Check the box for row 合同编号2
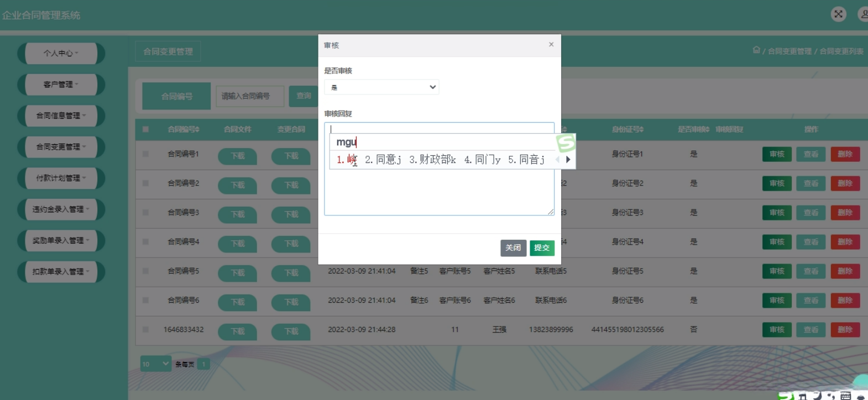The height and width of the screenshot is (400, 868). tap(145, 183)
